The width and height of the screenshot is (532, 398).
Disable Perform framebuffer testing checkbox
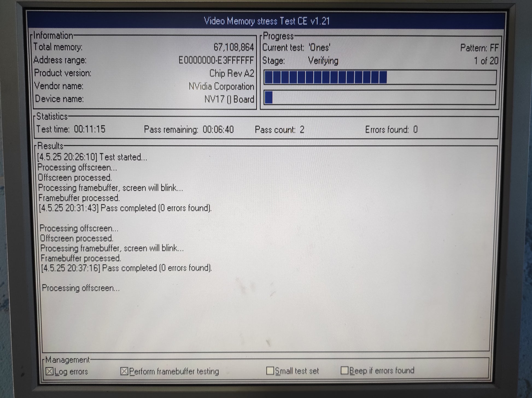click(x=124, y=371)
